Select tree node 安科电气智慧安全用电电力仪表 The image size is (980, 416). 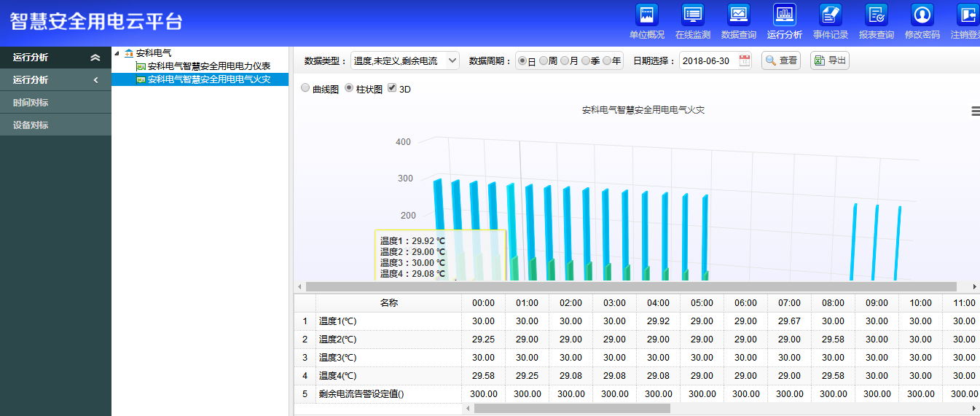pos(209,66)
